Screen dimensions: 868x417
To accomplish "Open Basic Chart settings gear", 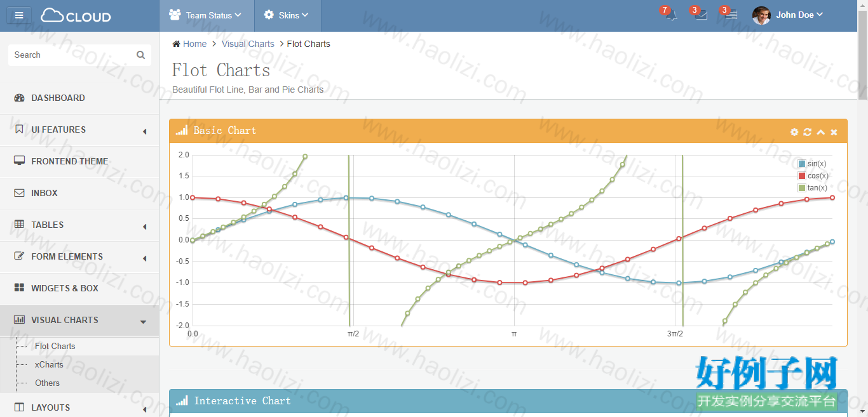I will [x=794, y=132].
